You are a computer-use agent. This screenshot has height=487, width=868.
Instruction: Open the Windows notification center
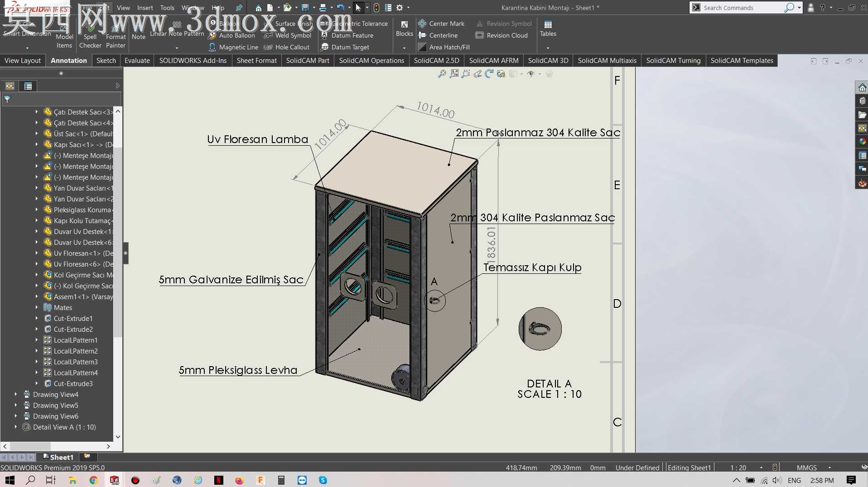[851, 480]
